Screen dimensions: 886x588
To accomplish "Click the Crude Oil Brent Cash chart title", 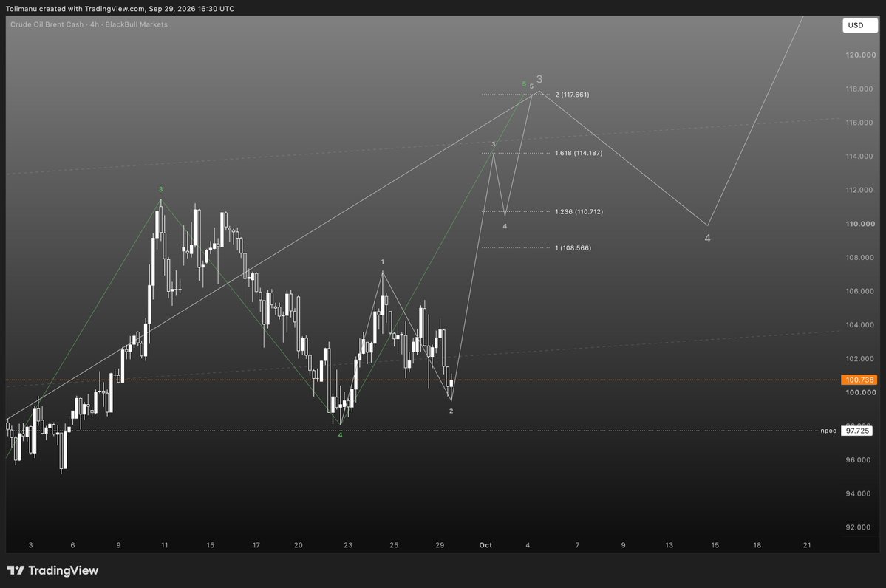I will tap(89, 25).
